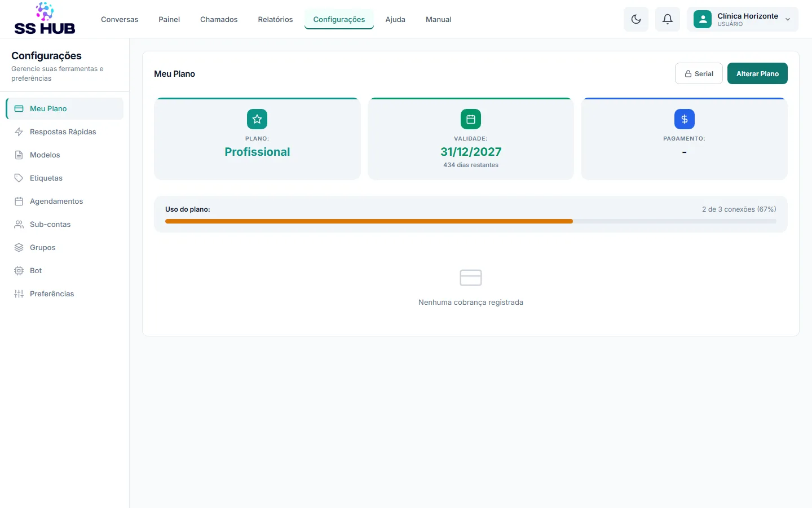Image resolution: width=812 pixels, height=508 pixels.
Task: Open notifications via the bell icon
Action: click(x=668, y=19)
